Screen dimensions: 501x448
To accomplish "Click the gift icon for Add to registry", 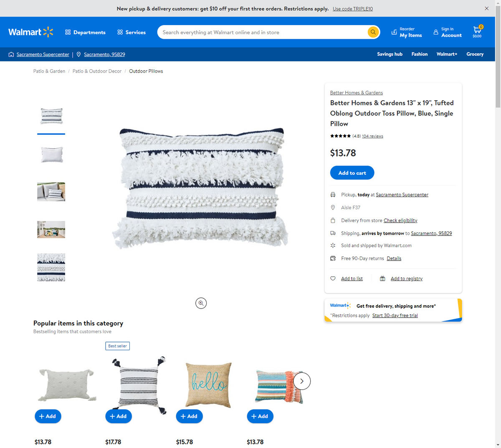I will point(382,278).
